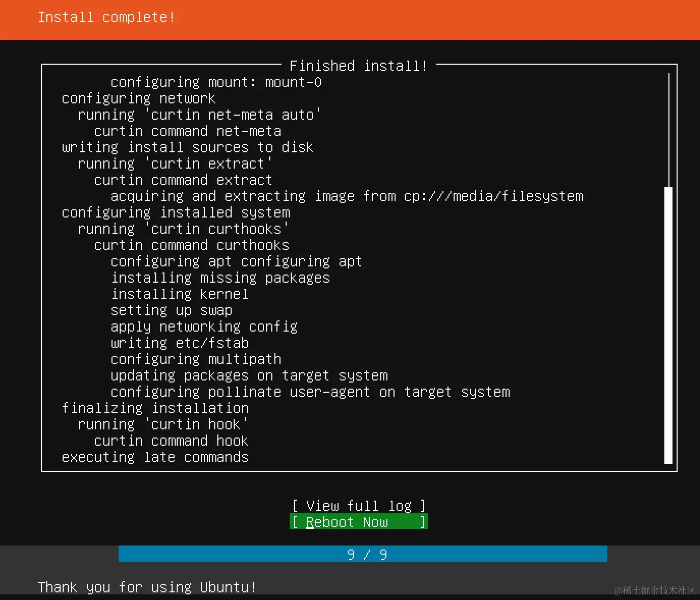
Task: Click the 'configuring multipath' log line
Action: click(x=196, y=359)
